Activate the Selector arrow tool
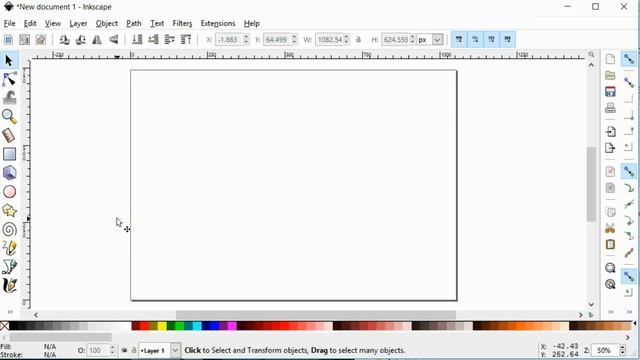This screenshot has width=640, height=360. (9, 60)
